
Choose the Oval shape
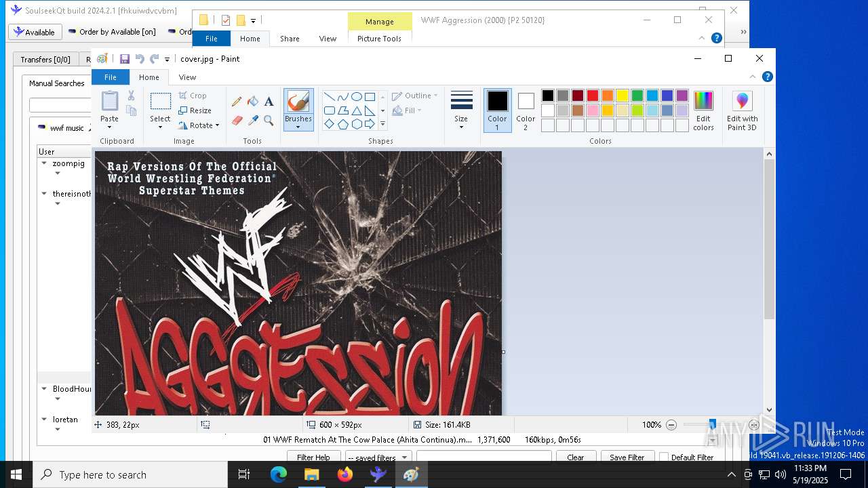356,97
